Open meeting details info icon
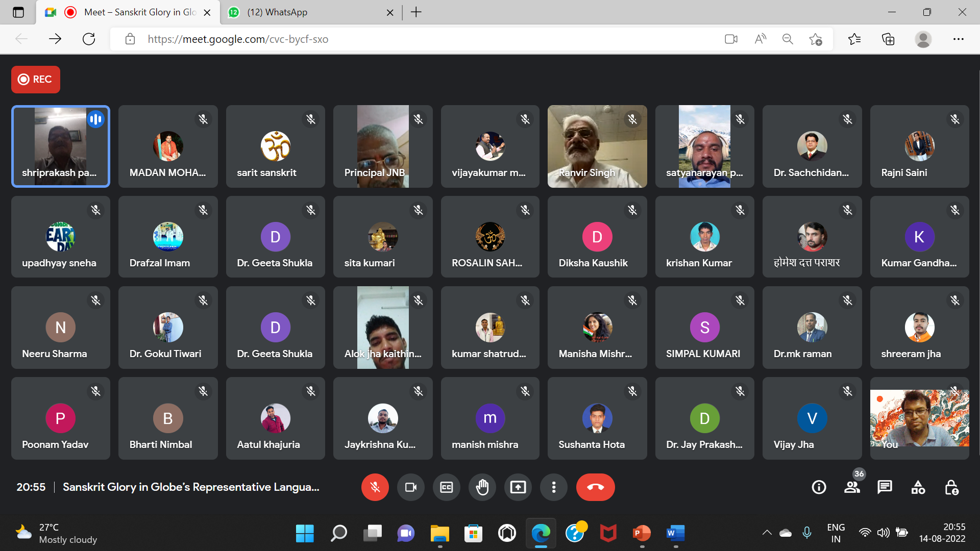980x551 pixels. (x=819, y=487)
